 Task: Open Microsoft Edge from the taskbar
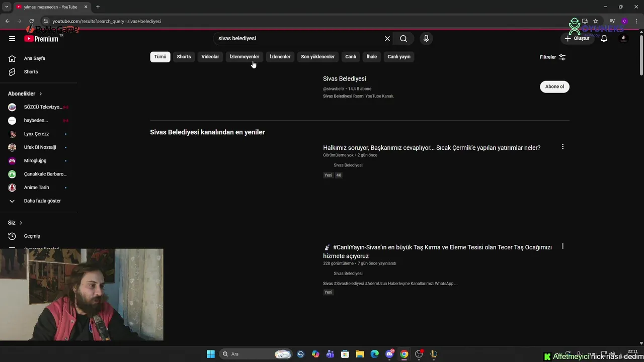pyautogui.click(x=374, y=354)
